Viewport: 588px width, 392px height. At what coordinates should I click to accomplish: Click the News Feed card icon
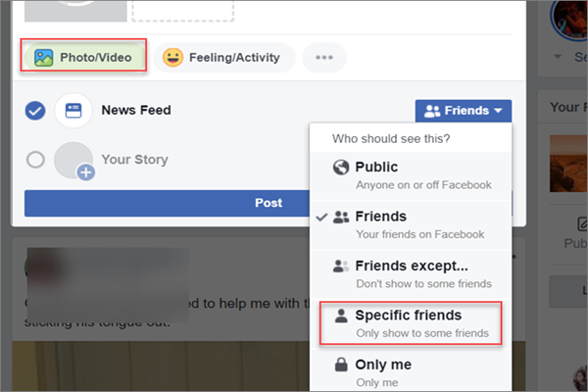[x=73, y=111]
